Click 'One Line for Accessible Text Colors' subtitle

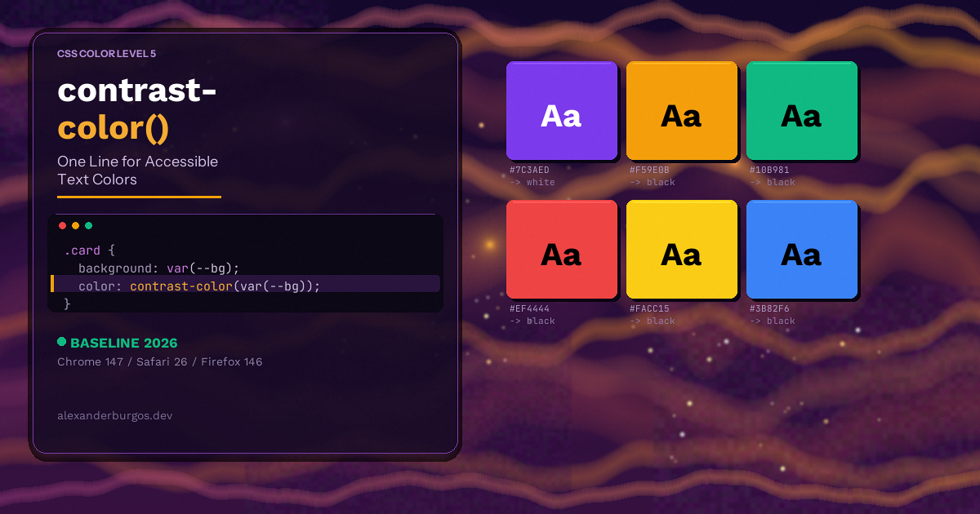(x=138, y=171)
